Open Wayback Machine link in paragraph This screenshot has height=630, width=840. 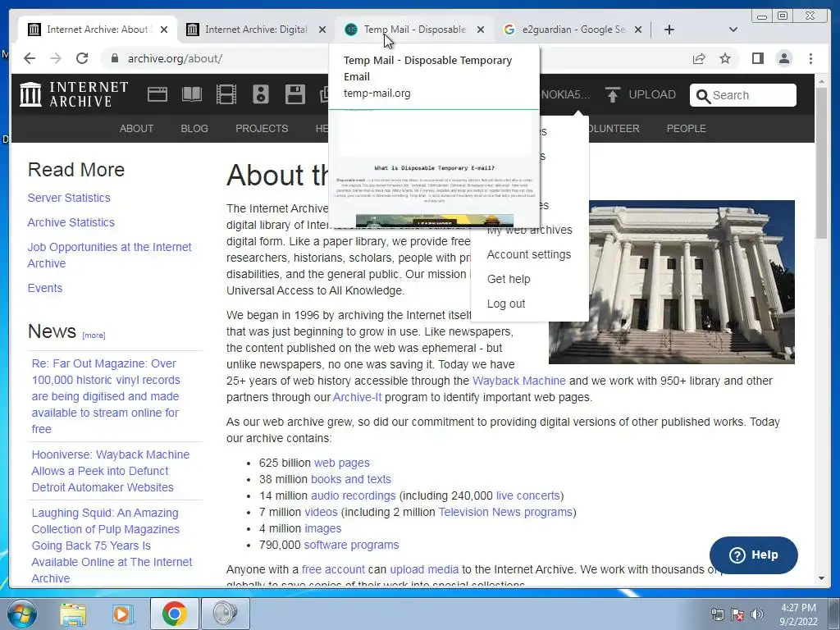518,381
